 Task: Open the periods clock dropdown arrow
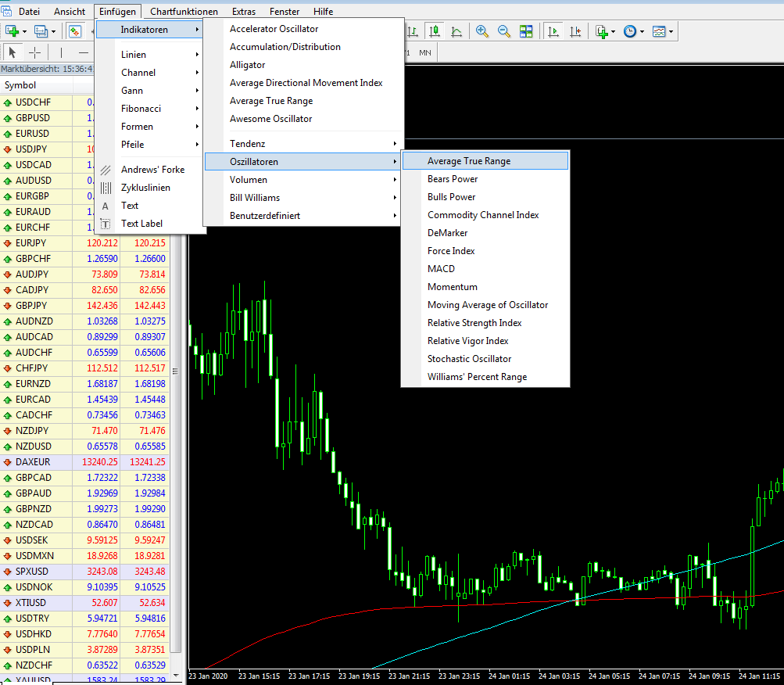tap(642, 32)
